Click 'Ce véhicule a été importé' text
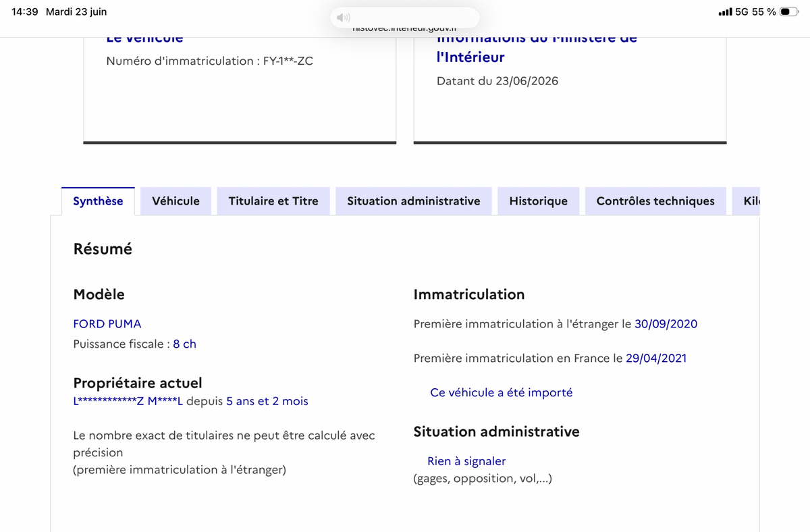The image size is (810, 532). click(x=501, y=393)
